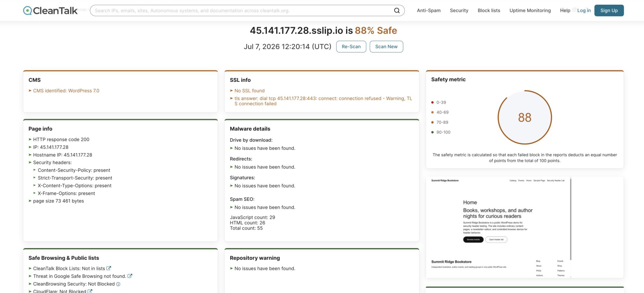Click scan timestamp 'Jul 7, 2026 12:20:14 (UTC)'
The width and height of the screenshot is (644, 293).
tap(287, 47)
